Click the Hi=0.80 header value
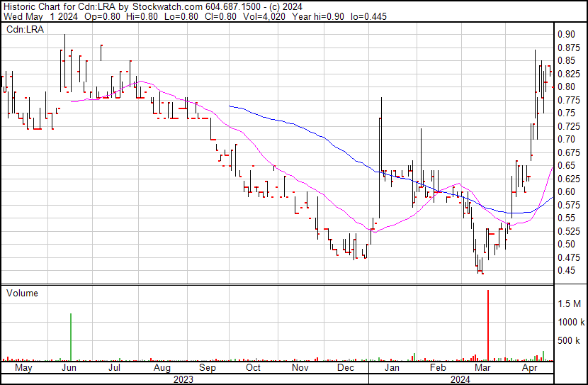588x385 pixels. pos(142,16)
